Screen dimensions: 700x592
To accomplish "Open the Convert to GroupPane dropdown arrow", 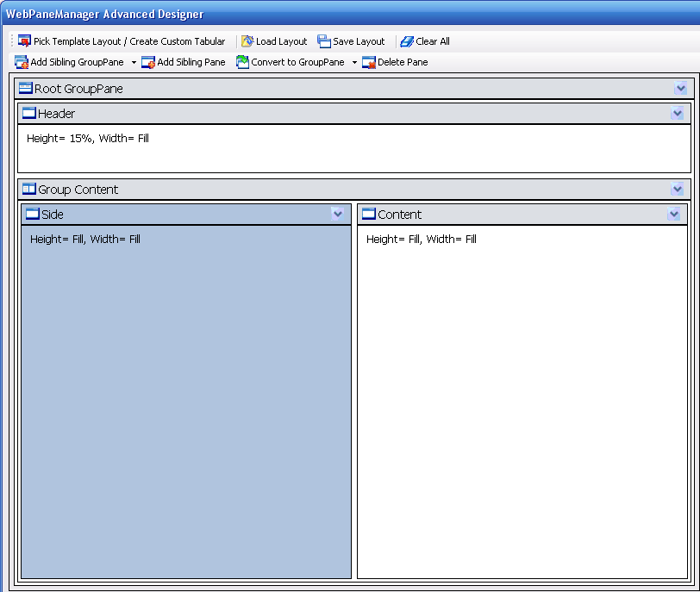I will tap(354, 62).
